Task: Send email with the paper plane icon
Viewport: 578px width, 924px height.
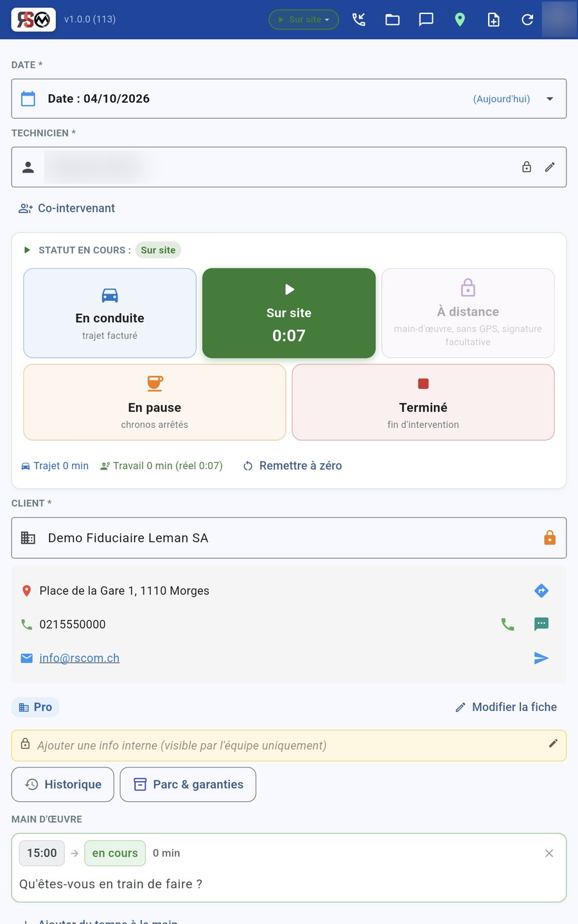Action: point(541,658)
